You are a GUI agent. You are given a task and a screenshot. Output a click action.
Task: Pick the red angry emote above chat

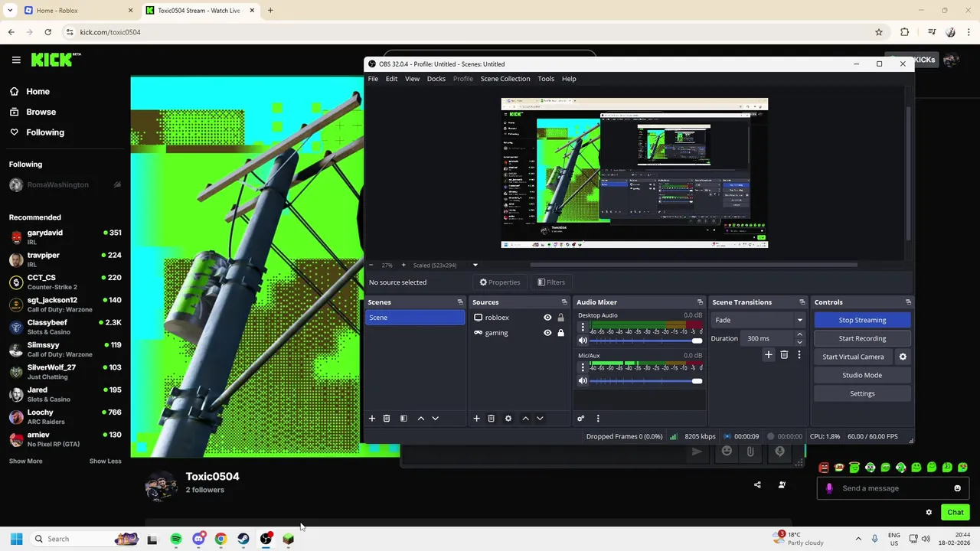(824, 468)
